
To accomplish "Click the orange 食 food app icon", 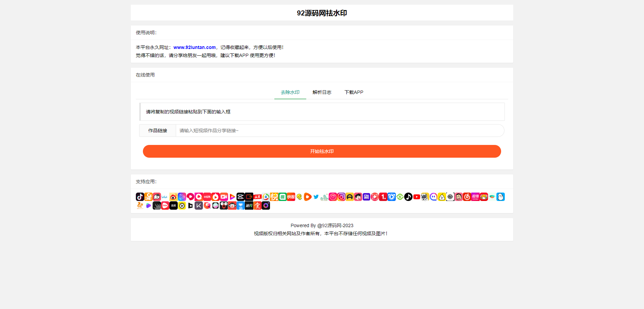I will 257,205.
